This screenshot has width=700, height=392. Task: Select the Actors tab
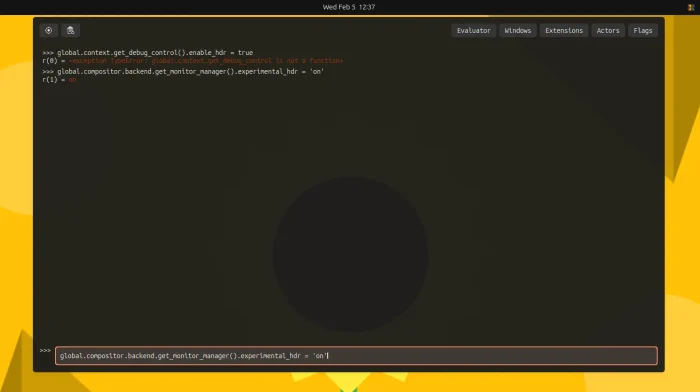[608, 30]
